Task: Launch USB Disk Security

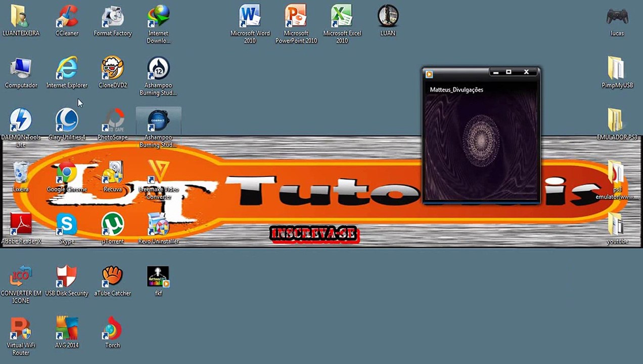Action: [67, 281]
